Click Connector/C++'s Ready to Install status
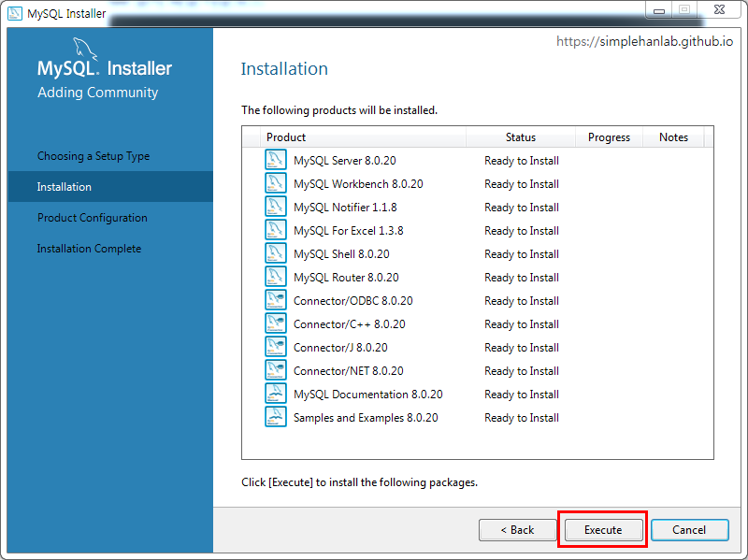The height and width of the screenshot is (560, 748). pyautogui.click(x=522, y=324)
